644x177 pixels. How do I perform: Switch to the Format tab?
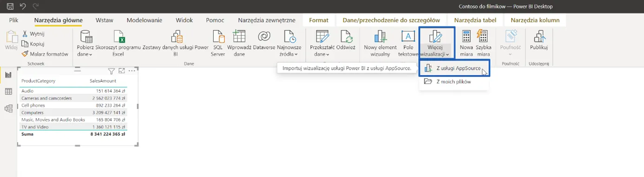coord(319,20)
